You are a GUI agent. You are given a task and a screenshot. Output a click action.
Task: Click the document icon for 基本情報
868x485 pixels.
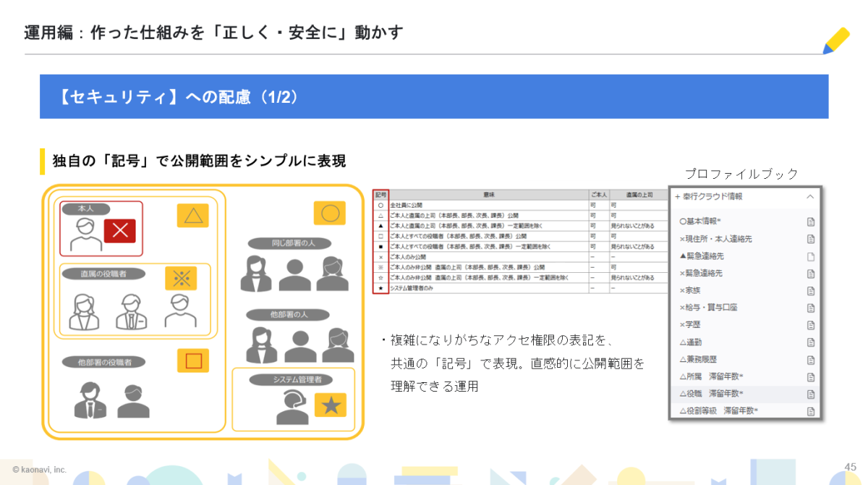pyautogui.click(x=811, y=222)
